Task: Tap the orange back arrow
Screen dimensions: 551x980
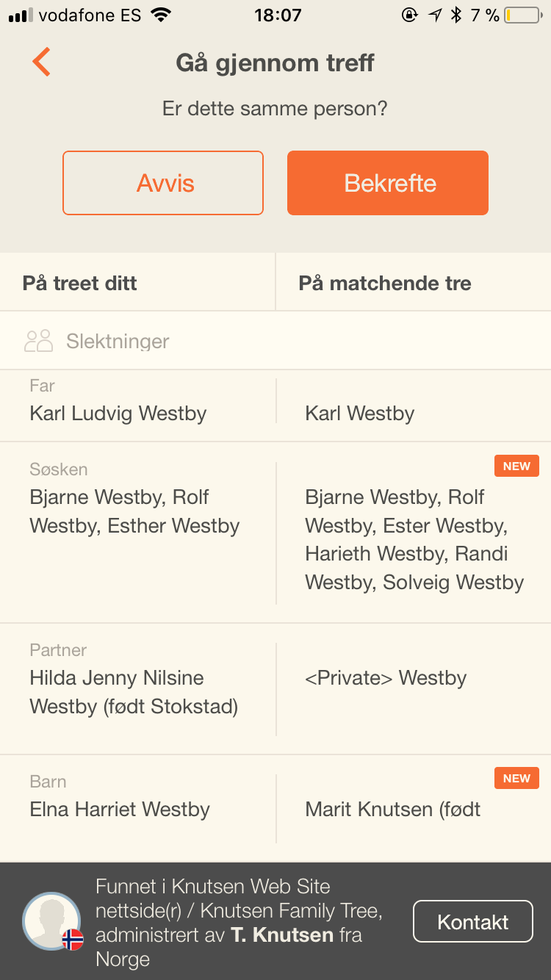Action: tap(41, 62)
